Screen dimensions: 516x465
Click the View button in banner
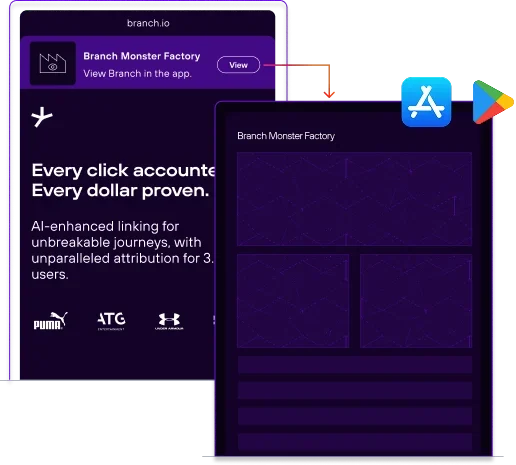[238, 65]
